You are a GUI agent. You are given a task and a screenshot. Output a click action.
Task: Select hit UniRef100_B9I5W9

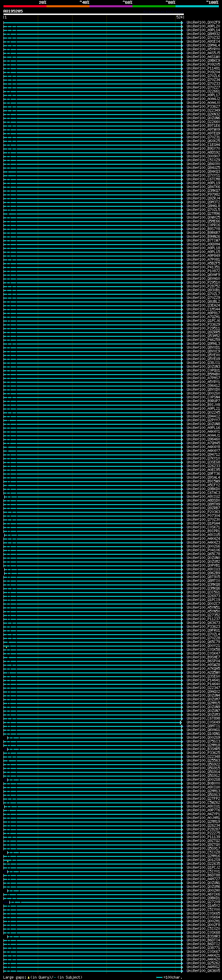pos(203,481)
